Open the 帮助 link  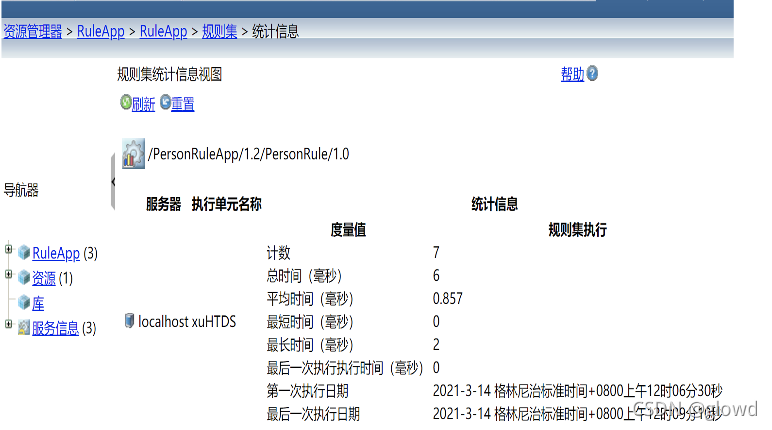(572, 74)
